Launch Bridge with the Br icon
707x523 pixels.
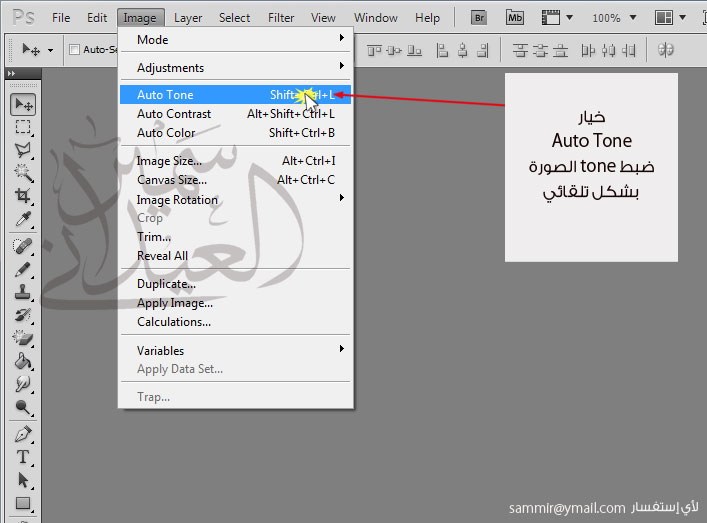[x=479, y=18]
